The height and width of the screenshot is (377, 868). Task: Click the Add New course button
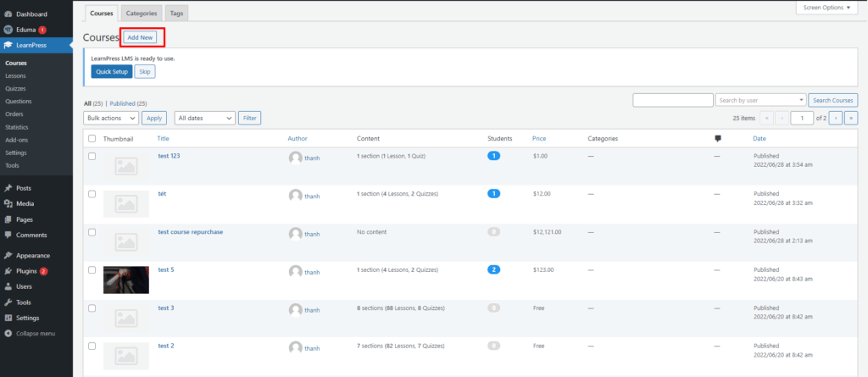(140, 37)
